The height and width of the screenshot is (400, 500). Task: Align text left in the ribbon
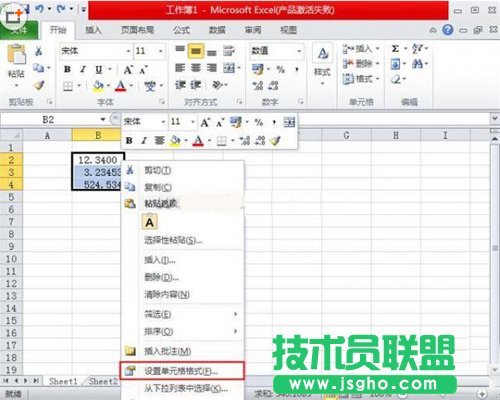(180, 68)
